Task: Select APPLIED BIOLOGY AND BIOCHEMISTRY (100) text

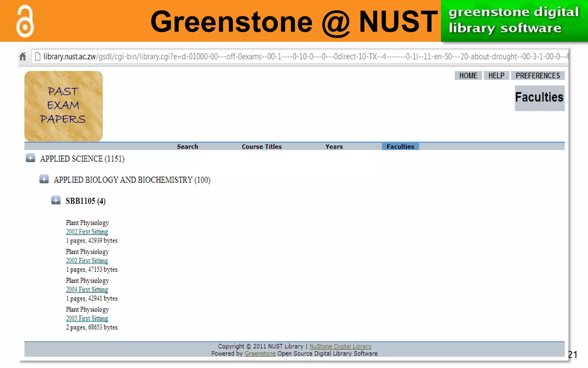Action: point(132,180)
